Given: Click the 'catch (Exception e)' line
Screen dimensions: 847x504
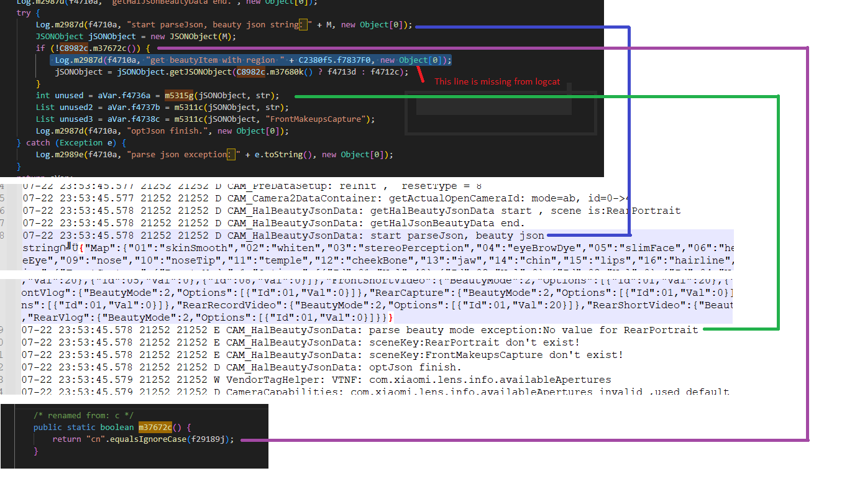Looking at the screenshot, I should point(70,143).
